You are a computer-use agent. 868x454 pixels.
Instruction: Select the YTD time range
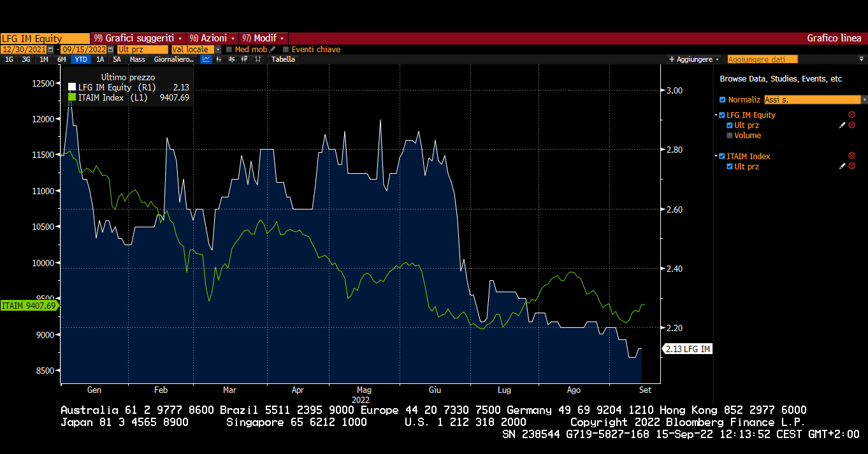(x=81, y=59)
